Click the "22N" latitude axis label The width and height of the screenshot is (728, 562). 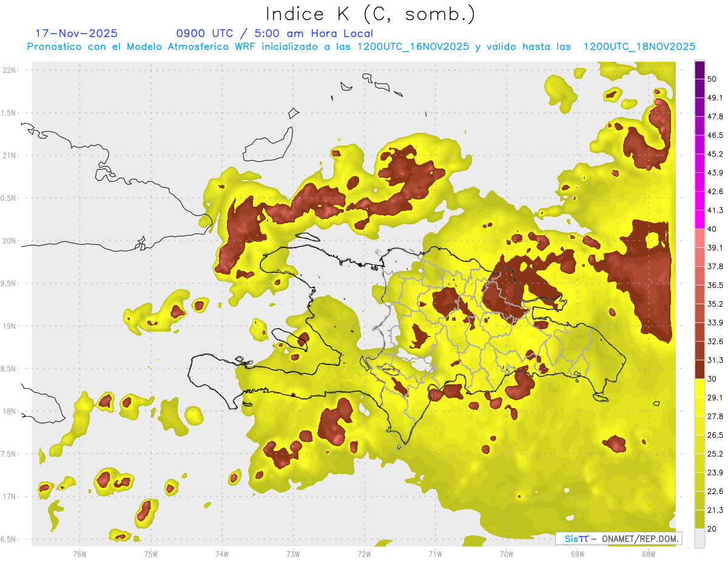click(x=10, y=70)
